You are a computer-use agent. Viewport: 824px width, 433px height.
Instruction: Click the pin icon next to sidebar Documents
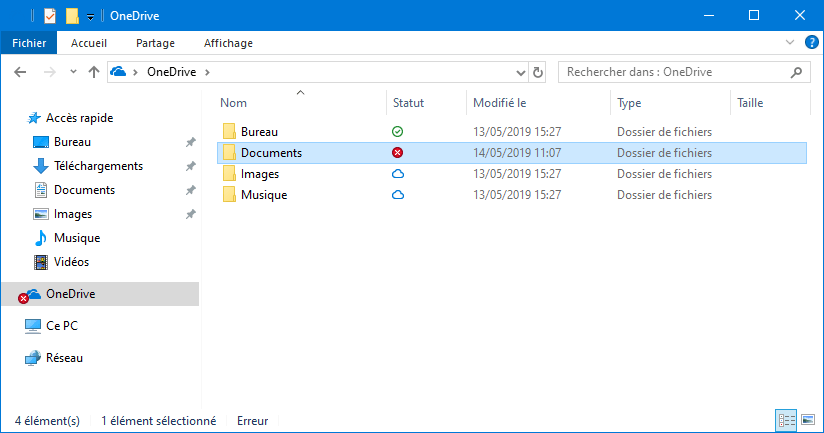pos(190,190)
